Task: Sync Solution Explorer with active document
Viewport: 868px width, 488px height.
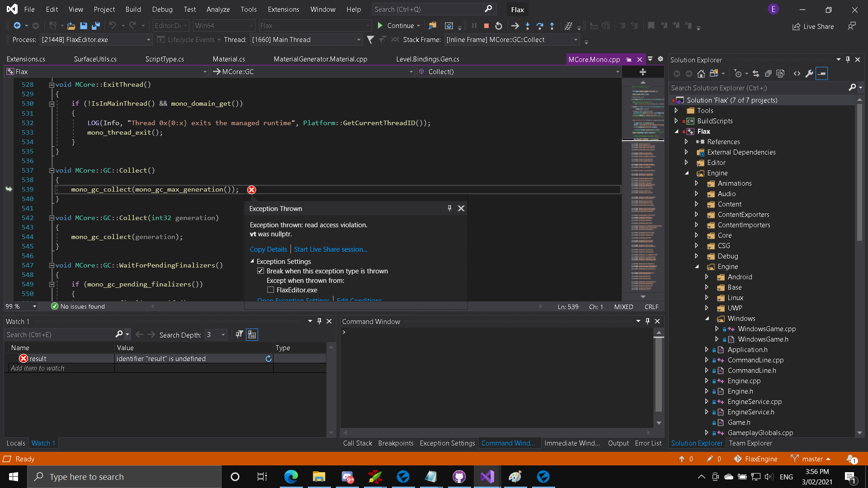Action: point(755,74)
